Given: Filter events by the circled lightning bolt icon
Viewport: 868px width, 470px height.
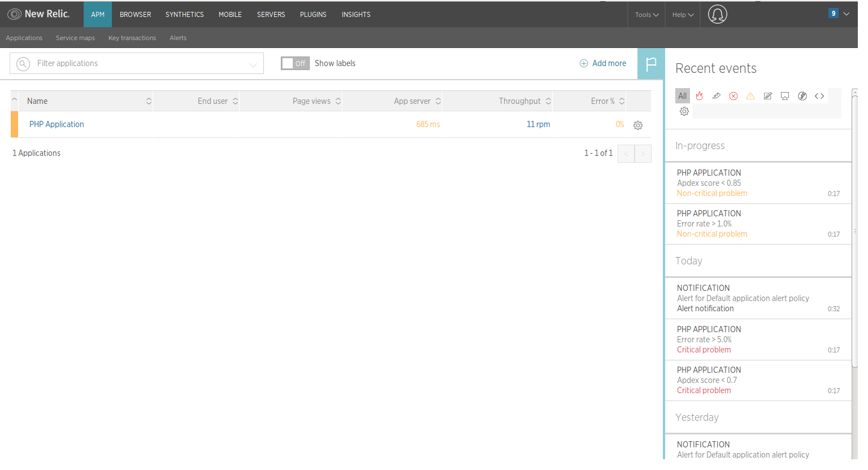Looking at the screenshot, I should coord(802,96).
